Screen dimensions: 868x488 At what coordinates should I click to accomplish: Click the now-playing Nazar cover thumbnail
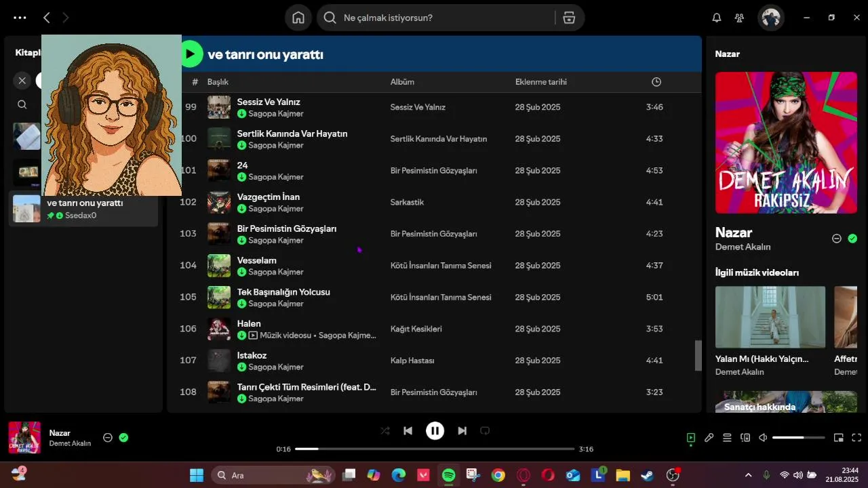point(24,437)
